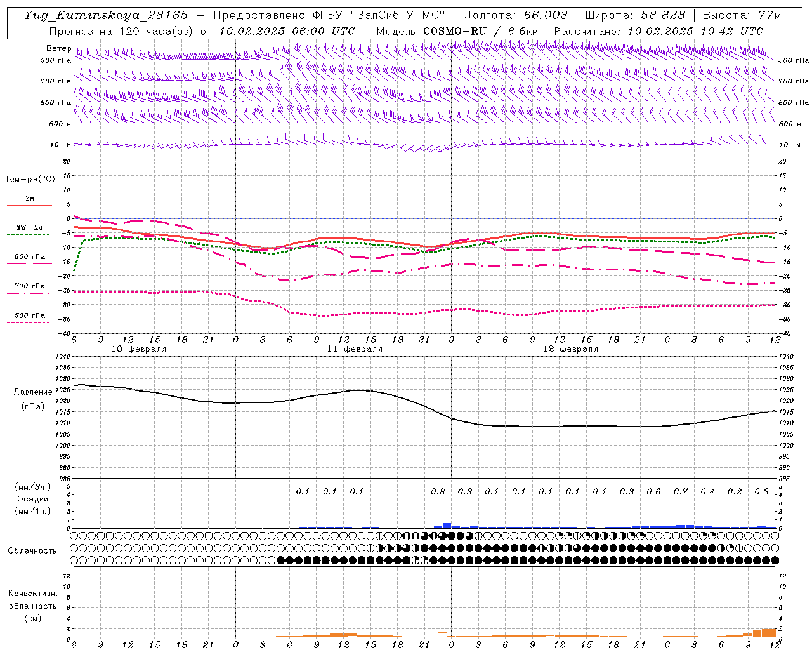
Task: Click -40 on the left temperature axis
Action: 64,333
